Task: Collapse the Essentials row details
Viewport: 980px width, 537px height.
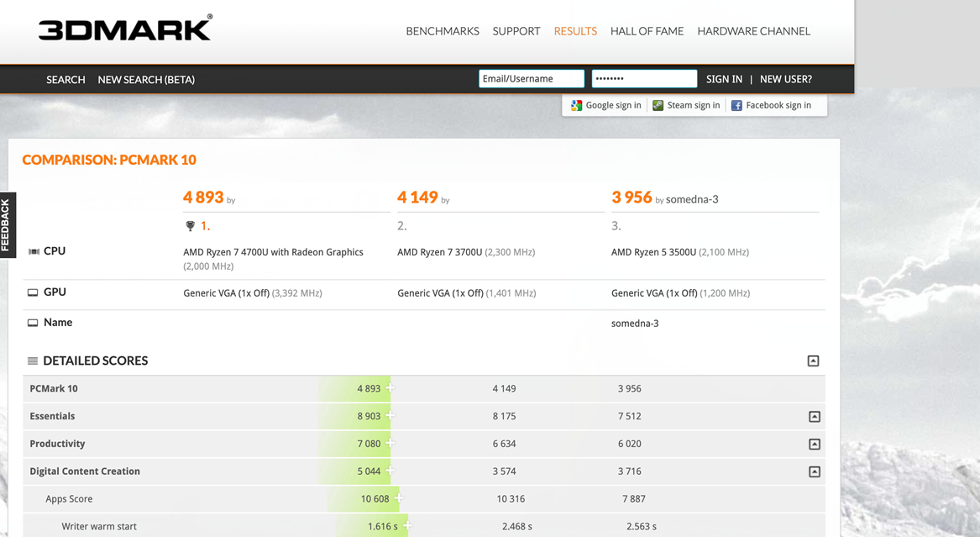Action: 815,416
